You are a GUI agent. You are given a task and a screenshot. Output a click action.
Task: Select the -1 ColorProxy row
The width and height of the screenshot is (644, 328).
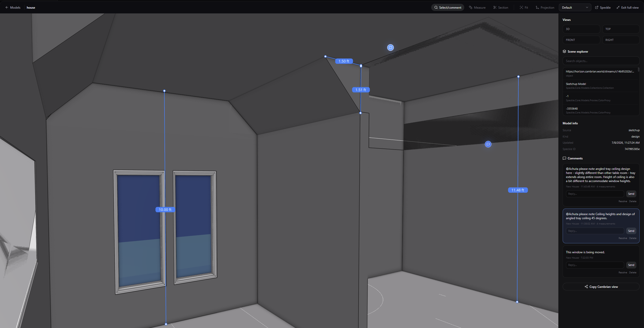point(600,98)
